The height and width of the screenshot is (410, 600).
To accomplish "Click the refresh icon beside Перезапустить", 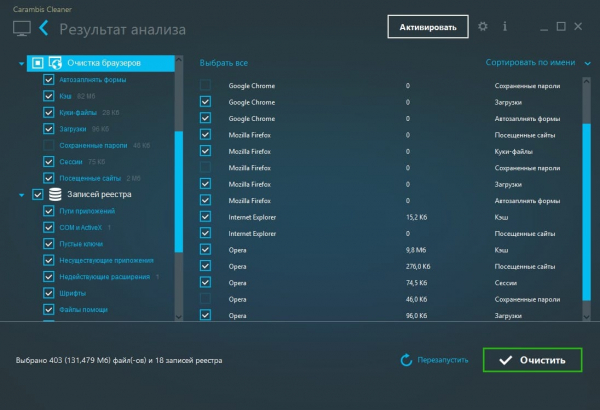I will tap(406, 360).
